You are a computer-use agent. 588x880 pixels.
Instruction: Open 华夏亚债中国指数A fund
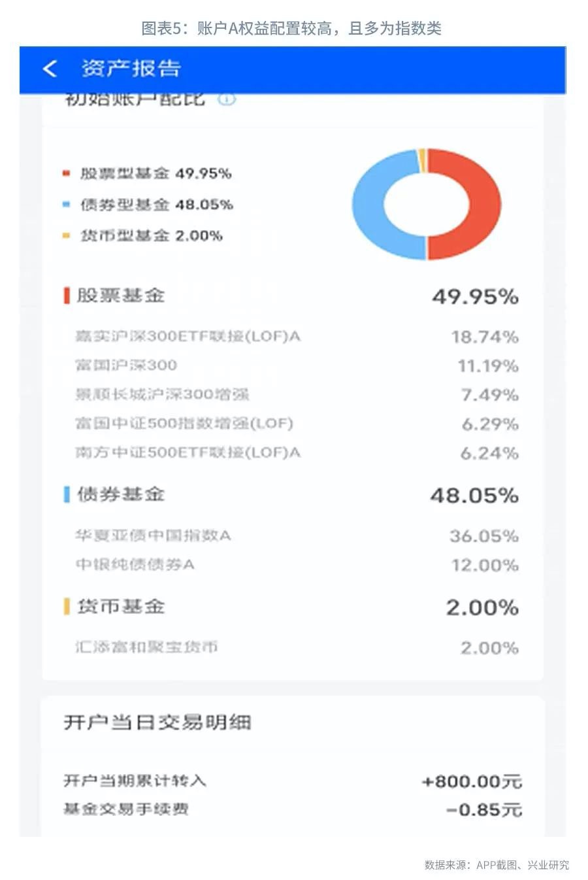pyautogui.click(x=154, y=535)
